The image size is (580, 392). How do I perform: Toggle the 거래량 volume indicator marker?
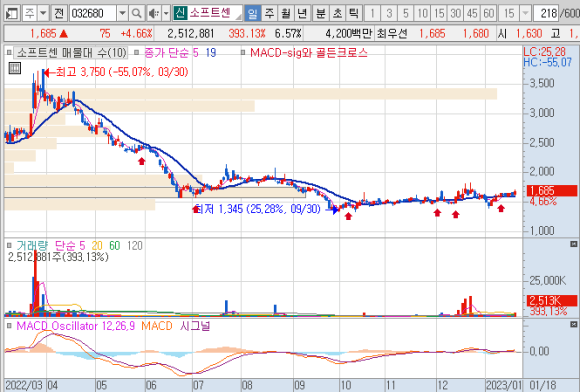point(9,245)
